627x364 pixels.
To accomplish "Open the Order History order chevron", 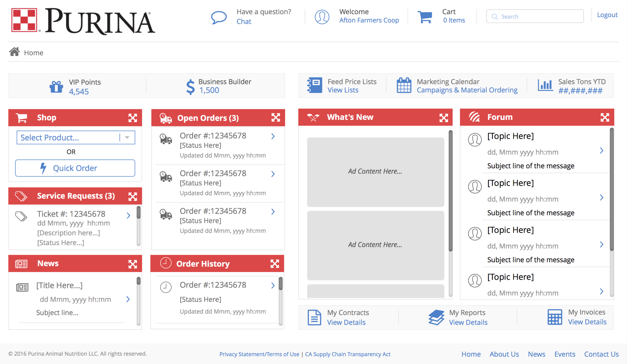I will pos(273,285).
